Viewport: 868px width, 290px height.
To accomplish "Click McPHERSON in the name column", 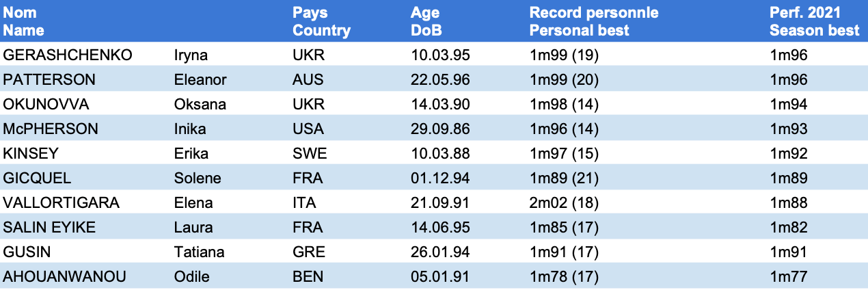I will 51,129.
